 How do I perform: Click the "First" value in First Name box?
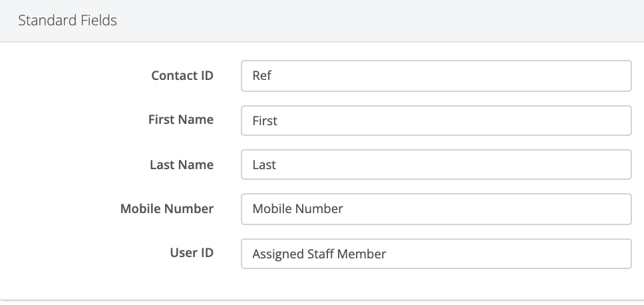pos(265,121)
